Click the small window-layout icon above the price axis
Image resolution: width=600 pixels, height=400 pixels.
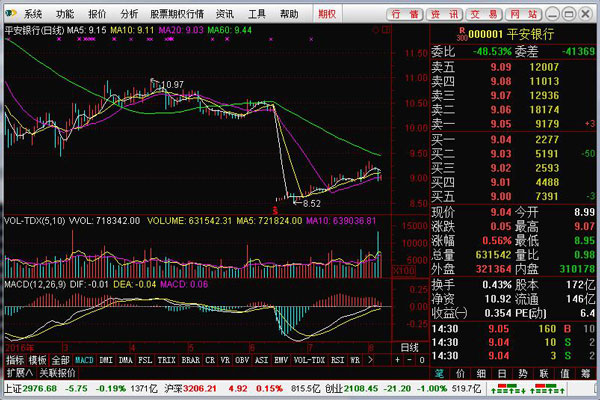386,30
